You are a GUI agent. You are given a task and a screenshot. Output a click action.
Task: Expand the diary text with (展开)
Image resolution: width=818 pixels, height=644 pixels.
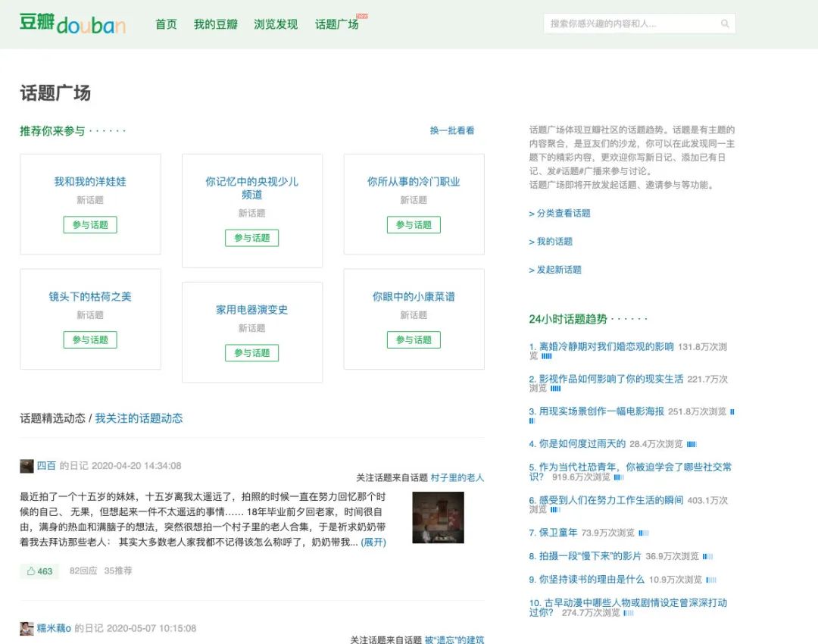click(x=373, y=542)
